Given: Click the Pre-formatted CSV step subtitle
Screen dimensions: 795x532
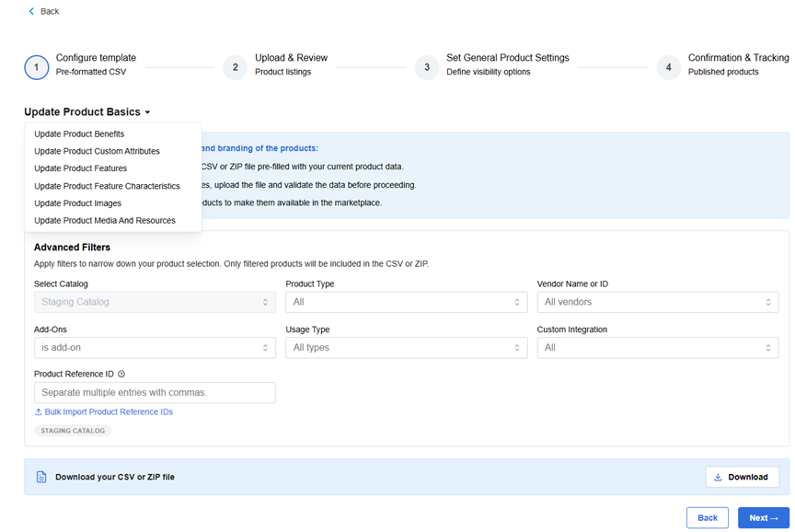Looking at the screenshot, I should (91, 72).
